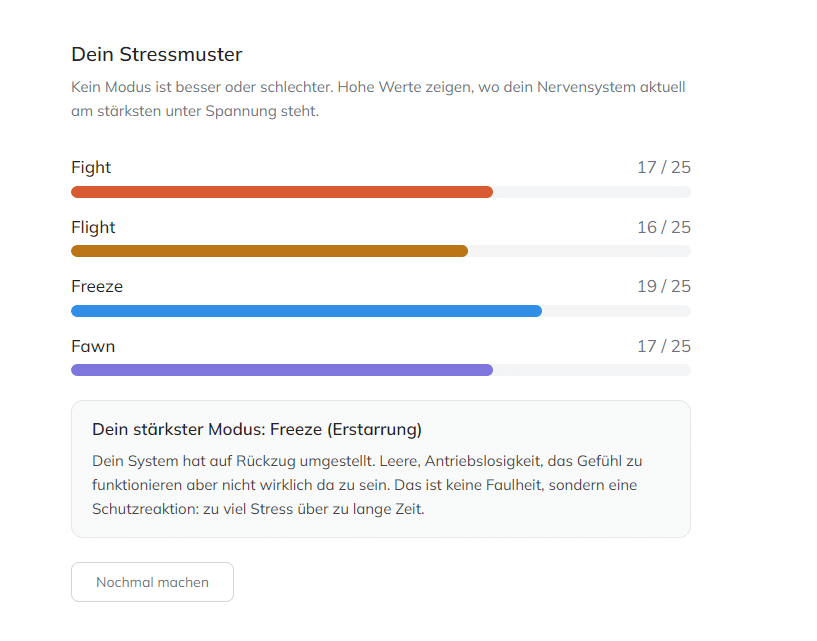
Task: Click the Flight label text
Action: tap(93, 227)
